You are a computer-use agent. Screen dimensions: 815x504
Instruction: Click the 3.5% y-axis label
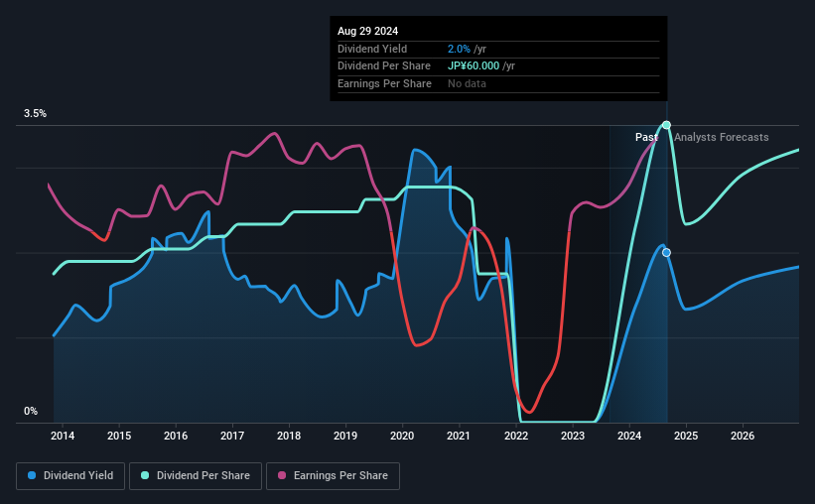pos(35,114)
